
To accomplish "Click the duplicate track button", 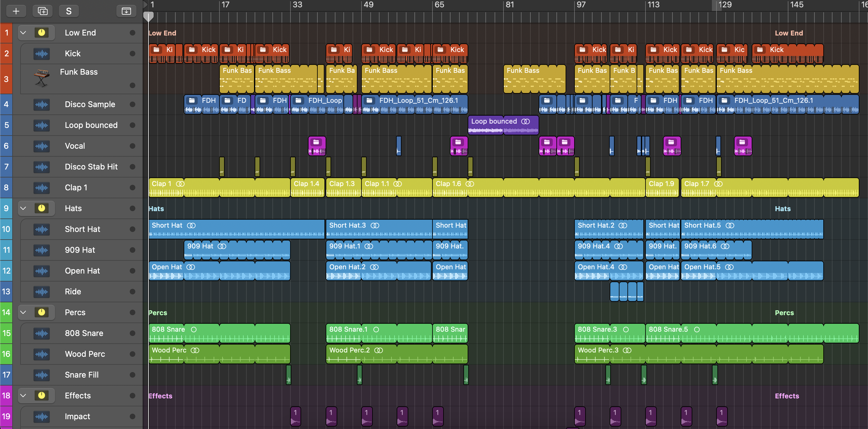I will coord(43,11).
